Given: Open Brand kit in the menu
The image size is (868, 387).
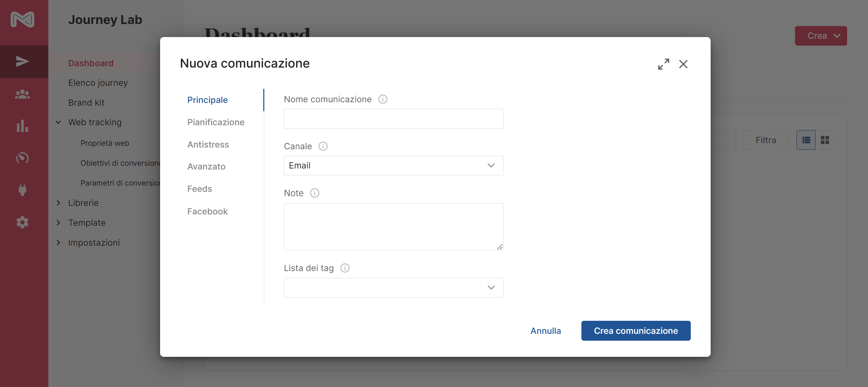Looking at the screenshot, I should pyautogui.click(x=86, y=103).
